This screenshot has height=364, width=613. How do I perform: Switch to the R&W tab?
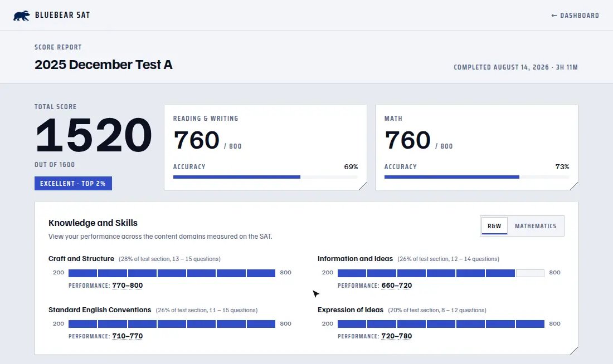494,226
